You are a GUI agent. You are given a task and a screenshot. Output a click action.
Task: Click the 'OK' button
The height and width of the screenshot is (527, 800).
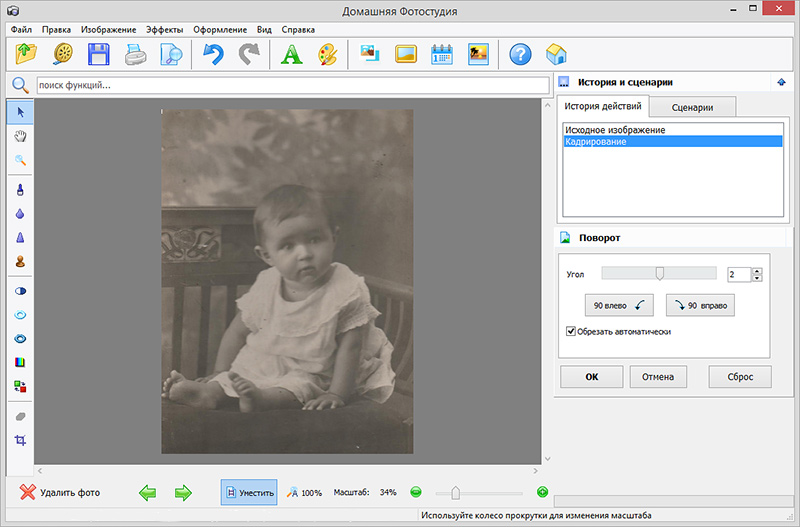pyautogui.click(x=591, y=377)
